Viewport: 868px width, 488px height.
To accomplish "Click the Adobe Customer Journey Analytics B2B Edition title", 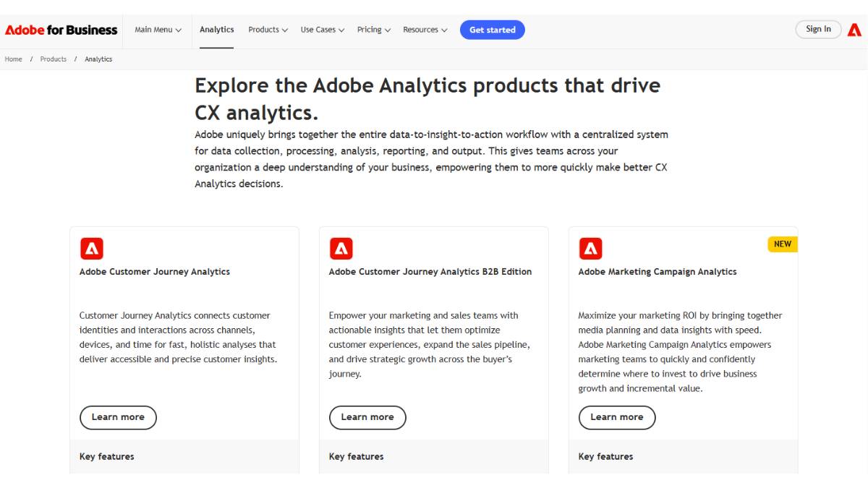I will tap(430, 272).
